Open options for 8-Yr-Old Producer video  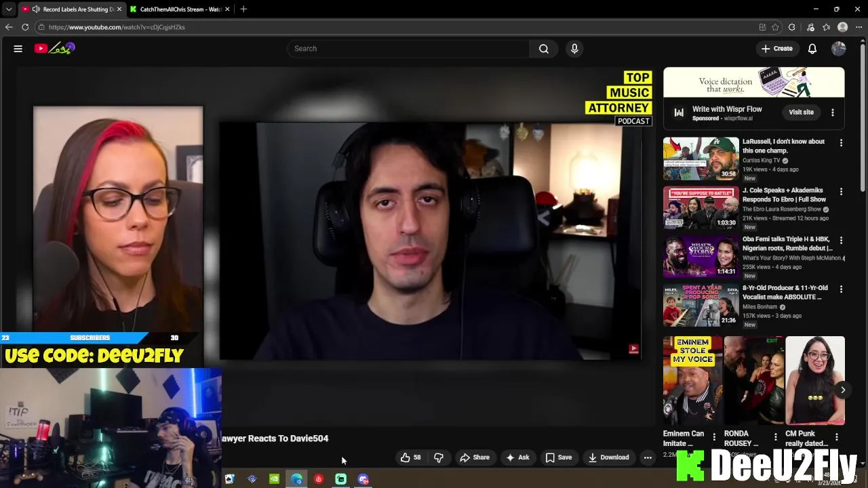pos(841,289)
